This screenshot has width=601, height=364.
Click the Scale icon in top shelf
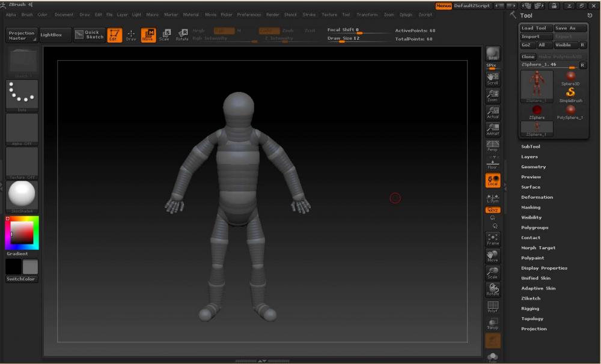pyautogui.click(x=164, y=35)
